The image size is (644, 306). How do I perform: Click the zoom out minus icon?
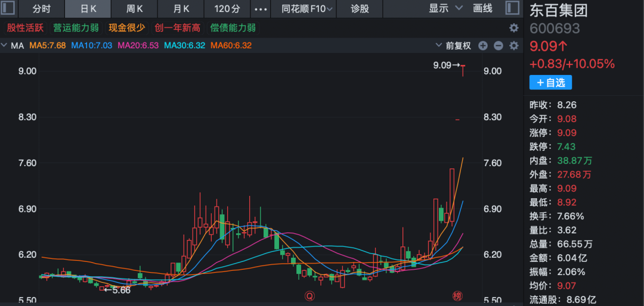pyautogui.click(x=498, y=46)
